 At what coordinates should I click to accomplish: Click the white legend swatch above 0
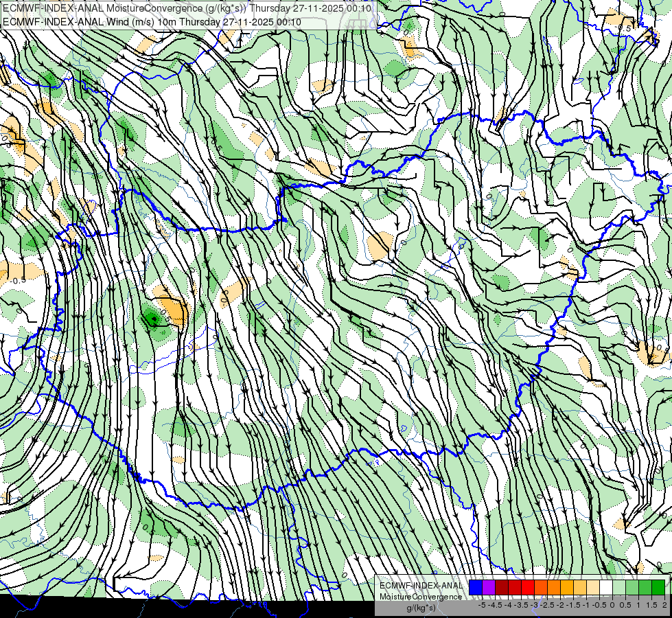coord(606,587)
